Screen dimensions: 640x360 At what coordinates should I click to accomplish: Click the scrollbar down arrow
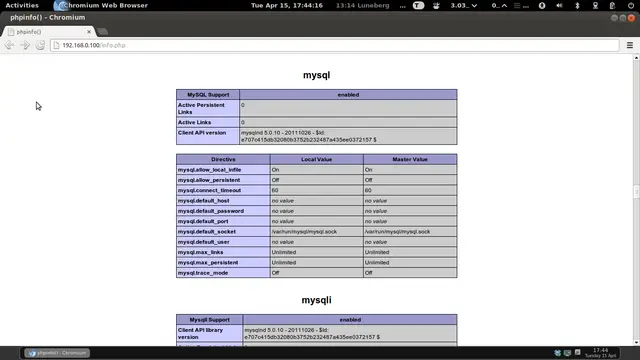tap(636, 342)
